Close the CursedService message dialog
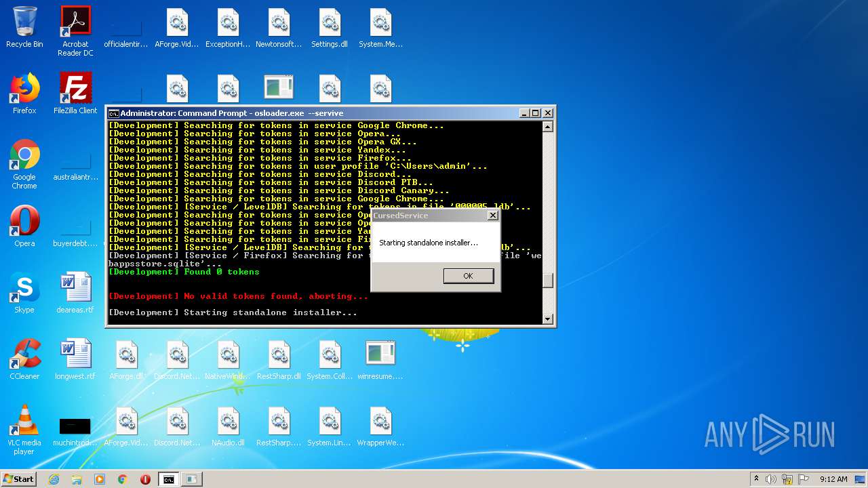The width and height of the screenshot is (868, 488). (x=493, y=215)
